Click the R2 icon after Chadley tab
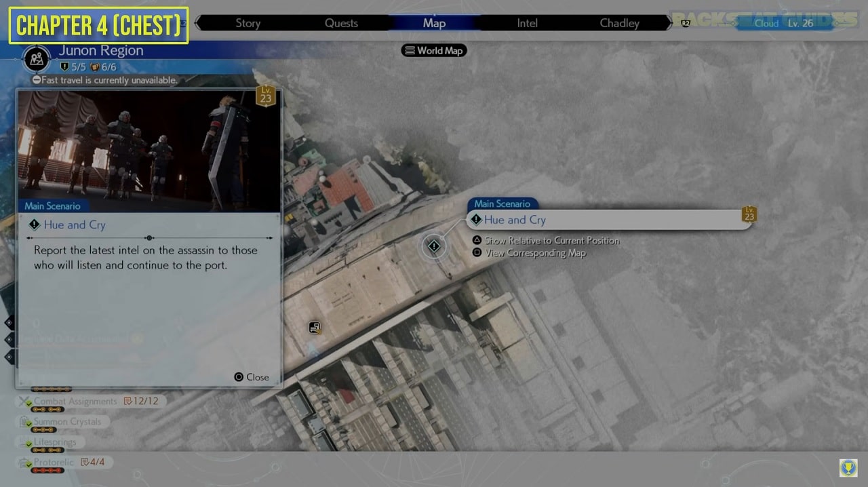The height and width of the screenshot is (487, 868). tap(686, 23)
